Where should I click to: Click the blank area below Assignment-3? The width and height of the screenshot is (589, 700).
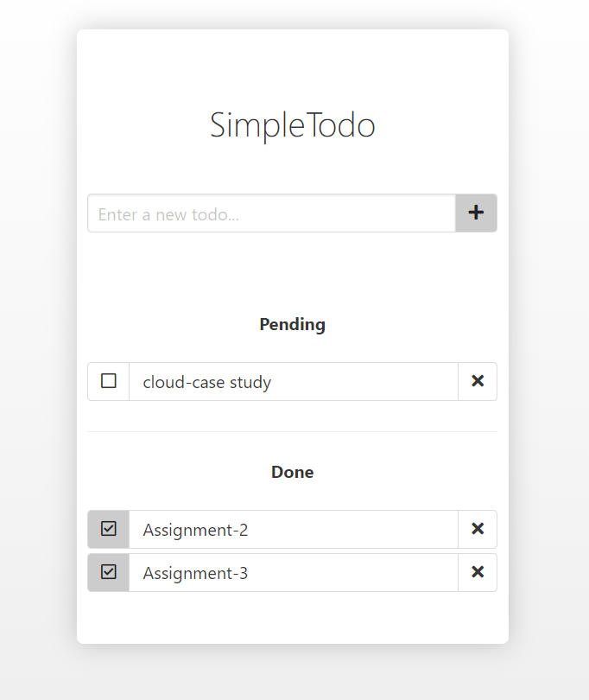click(292, 617)
